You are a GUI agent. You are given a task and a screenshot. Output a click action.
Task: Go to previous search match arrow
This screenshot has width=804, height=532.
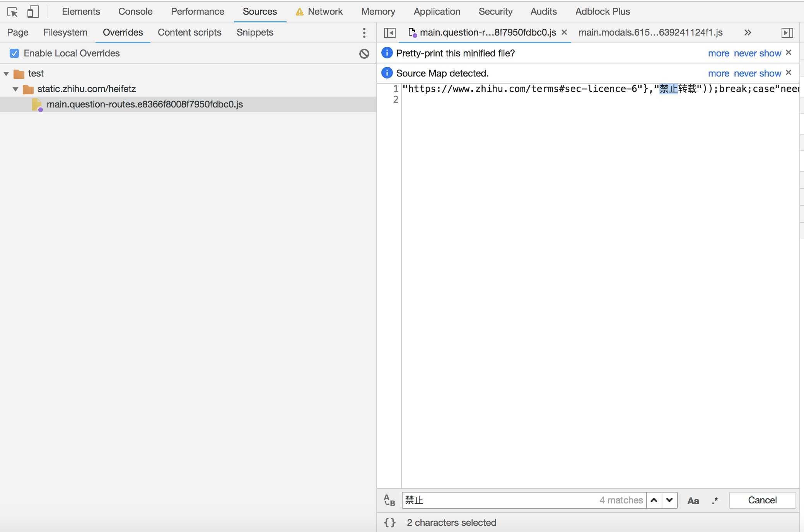pos(654,500)
